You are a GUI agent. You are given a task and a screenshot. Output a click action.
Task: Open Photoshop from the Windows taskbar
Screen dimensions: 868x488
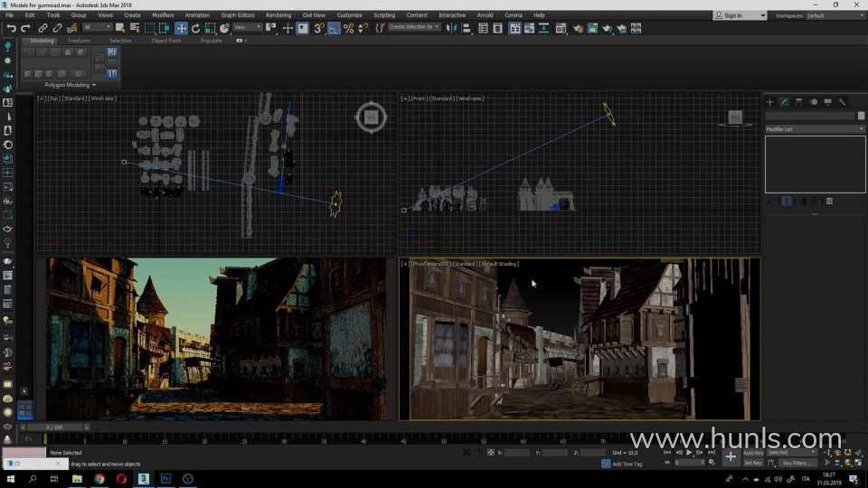(x=165, y=479)
